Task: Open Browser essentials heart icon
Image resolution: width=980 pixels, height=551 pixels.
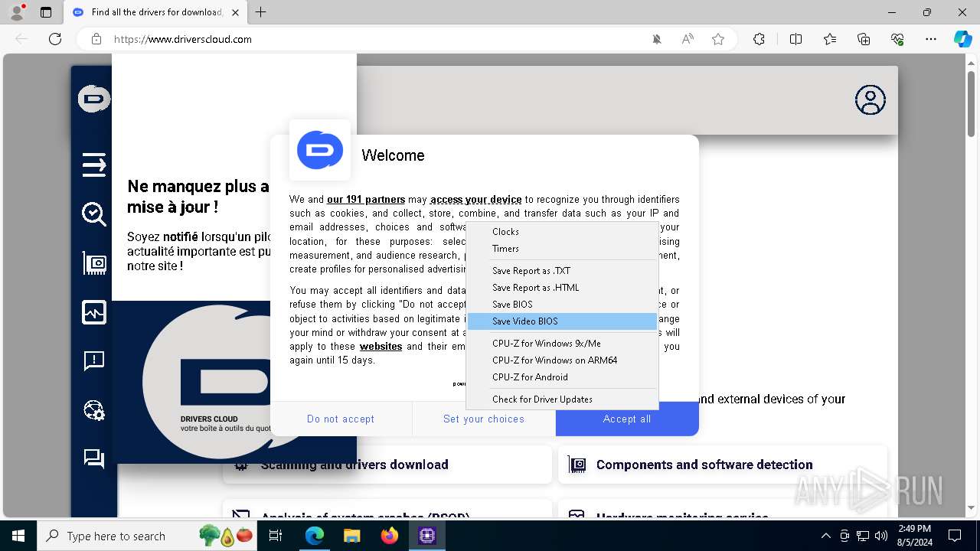Action: click(897, 39)
